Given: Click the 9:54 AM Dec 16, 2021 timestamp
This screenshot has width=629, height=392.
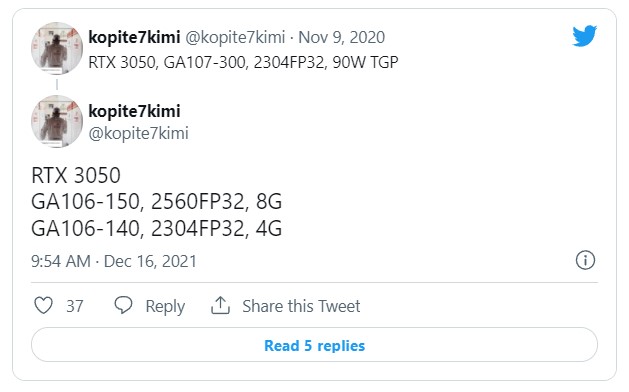Looking at the screenshot, I should [114, 262].
